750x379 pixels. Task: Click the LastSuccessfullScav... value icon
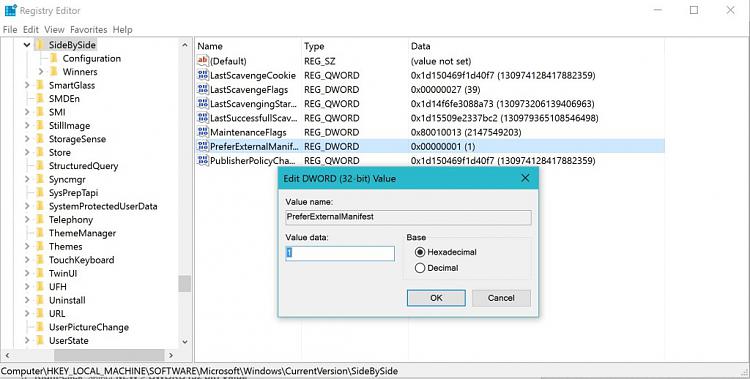click(x=203, y=118)
